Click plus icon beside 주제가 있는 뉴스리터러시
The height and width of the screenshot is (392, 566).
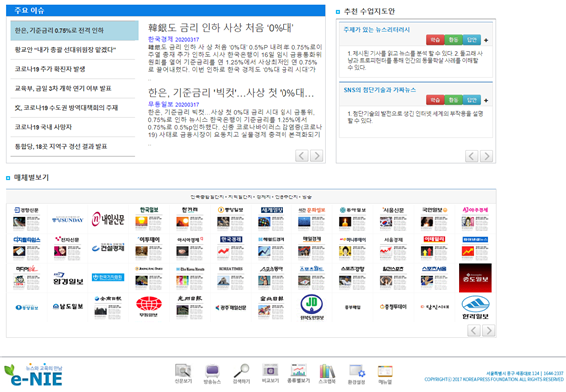pos(486,40)
